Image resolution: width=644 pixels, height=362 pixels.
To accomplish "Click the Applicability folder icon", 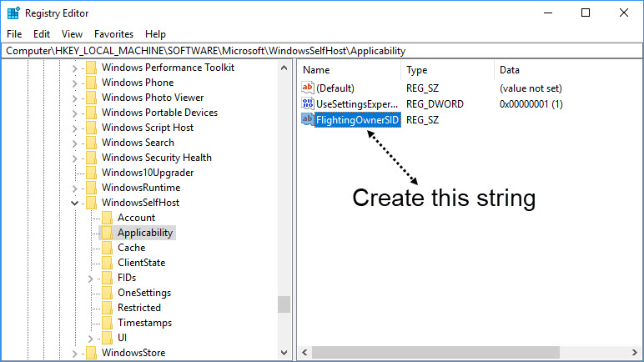I will [x=108, y=233].
